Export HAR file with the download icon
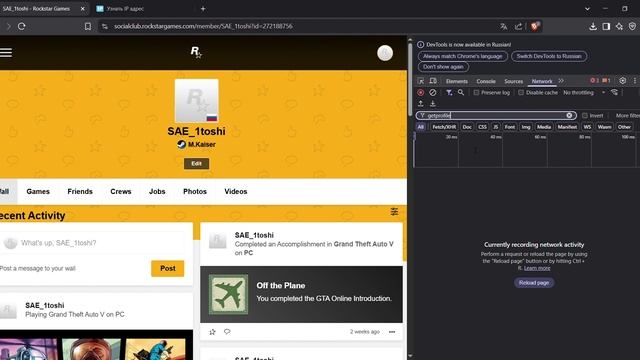The height and width of the screenshot is (360, 640). 433,104
